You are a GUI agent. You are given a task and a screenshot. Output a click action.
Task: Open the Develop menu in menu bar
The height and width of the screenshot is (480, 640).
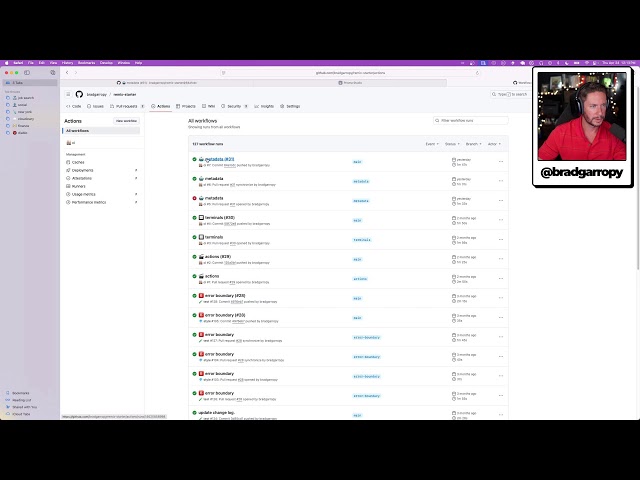[107, 63]
